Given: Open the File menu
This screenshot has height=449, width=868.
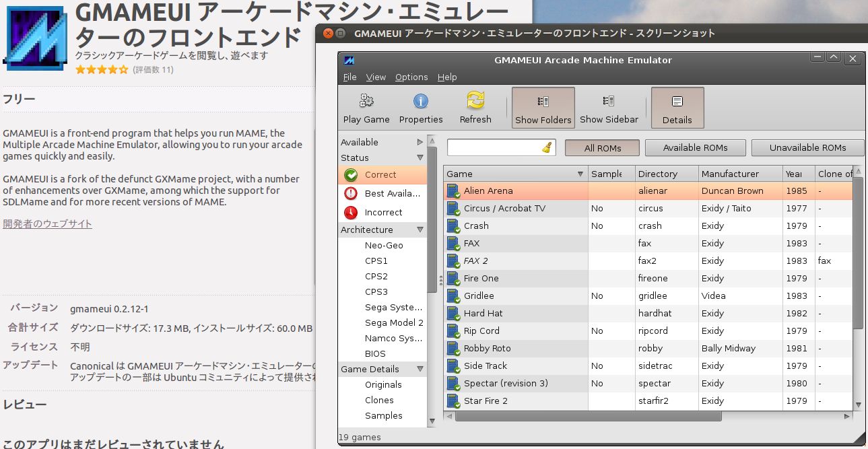Looking at the screenshot, I should click(349, 77).
